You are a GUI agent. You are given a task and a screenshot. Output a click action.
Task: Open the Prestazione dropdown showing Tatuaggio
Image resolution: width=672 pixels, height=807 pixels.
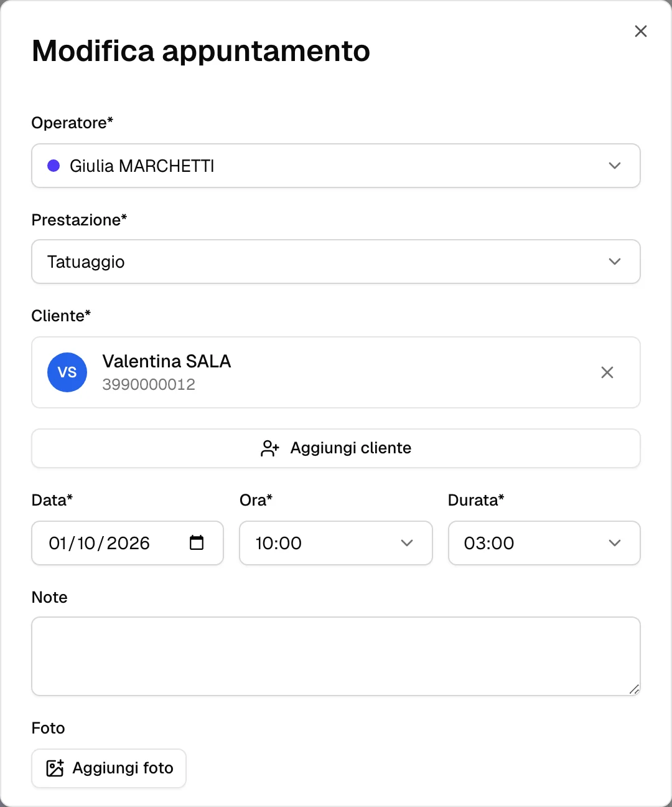click(336, 262)
